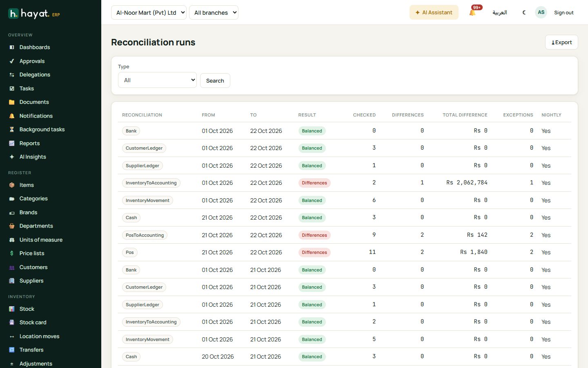Image resolution: width=588 pixels, height=368 pixels.
Task: Toggle dark mode moon icon
Action: pyautogui.click(x=524, y=13)
